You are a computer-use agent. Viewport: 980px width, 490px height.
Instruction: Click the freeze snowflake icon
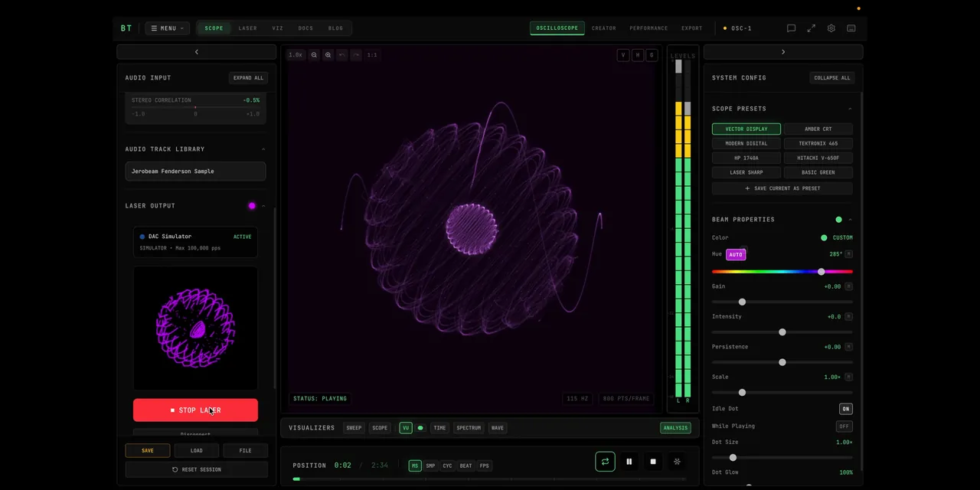click(x=677, y=462)
